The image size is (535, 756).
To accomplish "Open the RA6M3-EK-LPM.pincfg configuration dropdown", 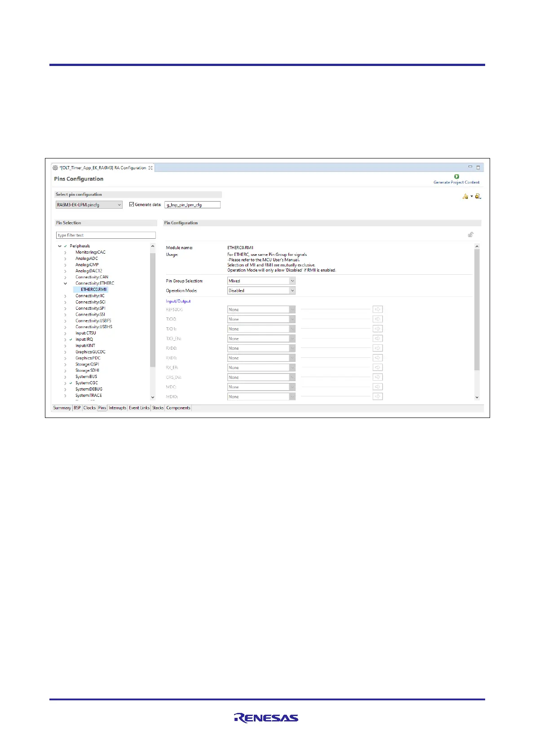I will (89, 205).
